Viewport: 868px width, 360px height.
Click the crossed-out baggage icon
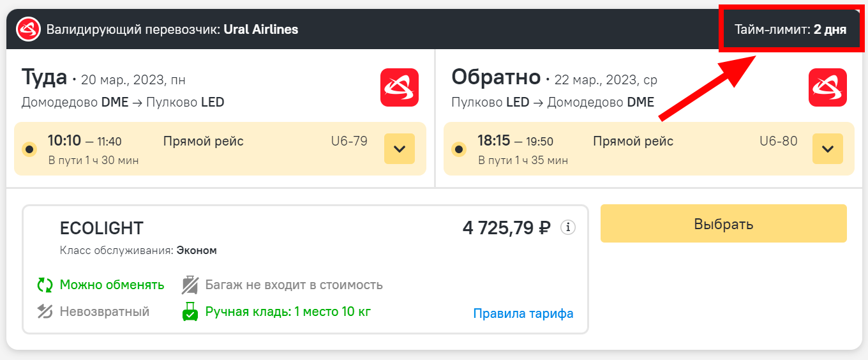click(190, 285)
